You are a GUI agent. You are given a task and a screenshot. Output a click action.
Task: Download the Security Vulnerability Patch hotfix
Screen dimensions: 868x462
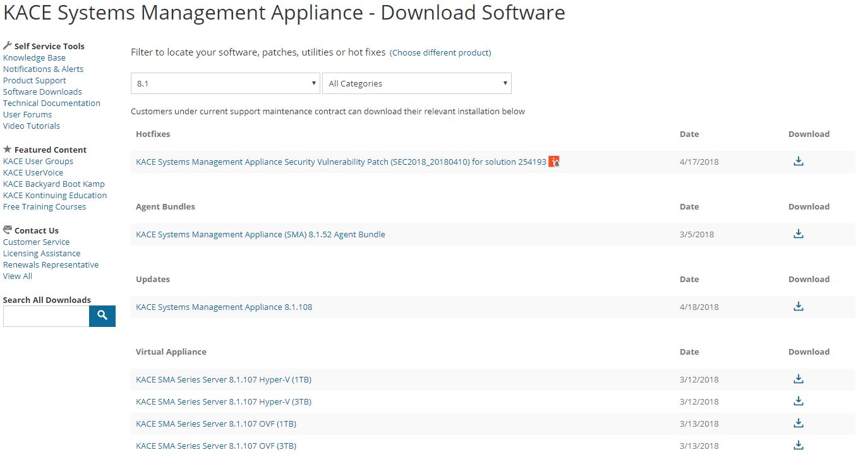pyautogui.click(x=799, y=161)
